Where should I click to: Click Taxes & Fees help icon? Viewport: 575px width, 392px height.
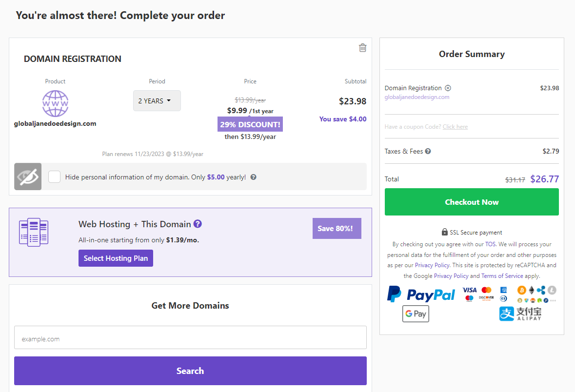pos(428,151)
